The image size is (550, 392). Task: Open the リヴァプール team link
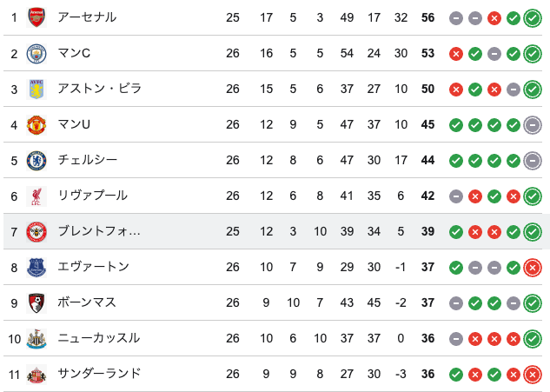point(92,196)
